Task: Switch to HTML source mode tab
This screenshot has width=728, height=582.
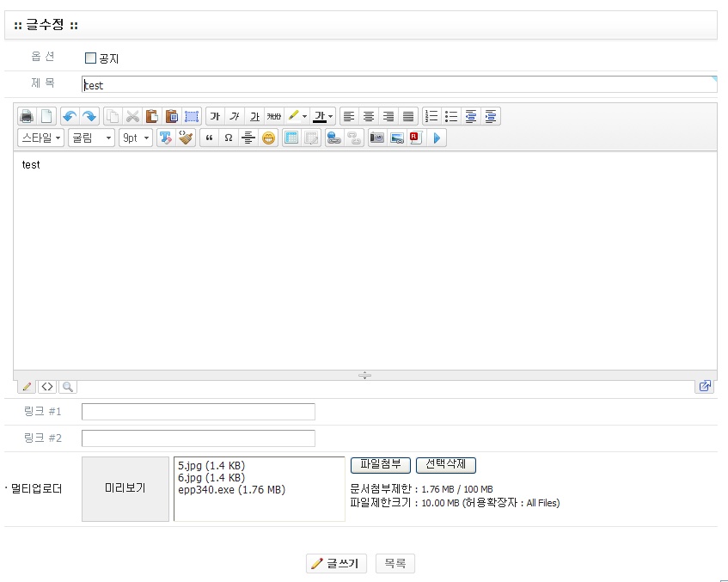Action: (47, 387)
